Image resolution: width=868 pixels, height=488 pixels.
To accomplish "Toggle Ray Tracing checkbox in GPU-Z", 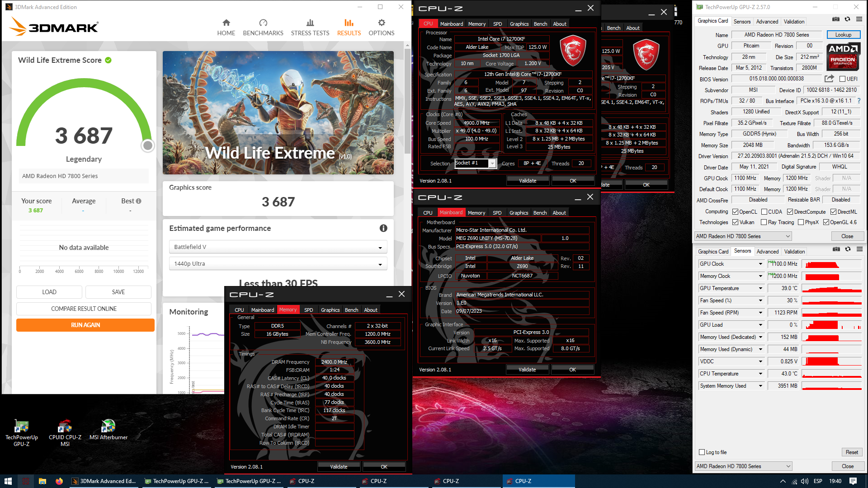I will (764, 222).
